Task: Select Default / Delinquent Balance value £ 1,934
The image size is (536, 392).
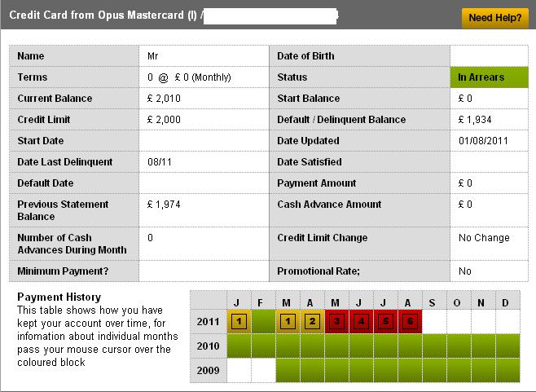Action: coord(476,120)
